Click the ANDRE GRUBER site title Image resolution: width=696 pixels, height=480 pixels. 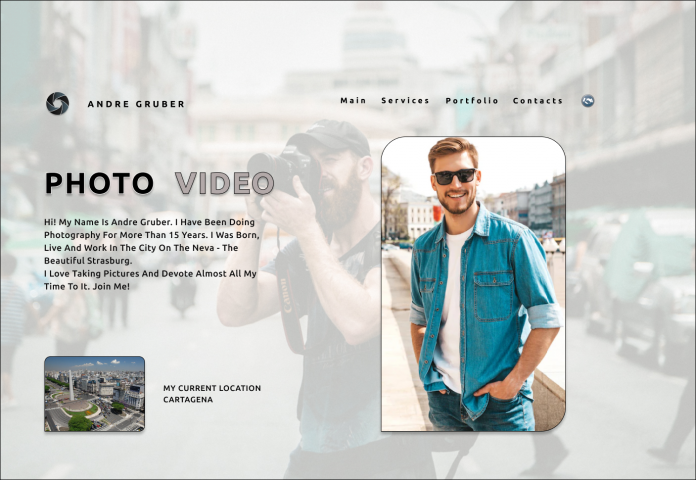[136, 104]
